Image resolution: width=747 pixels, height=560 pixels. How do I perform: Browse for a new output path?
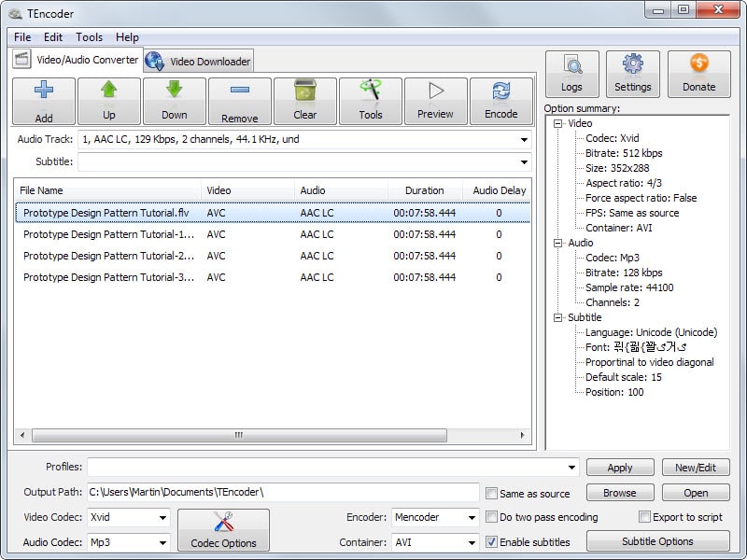(619, 492)
